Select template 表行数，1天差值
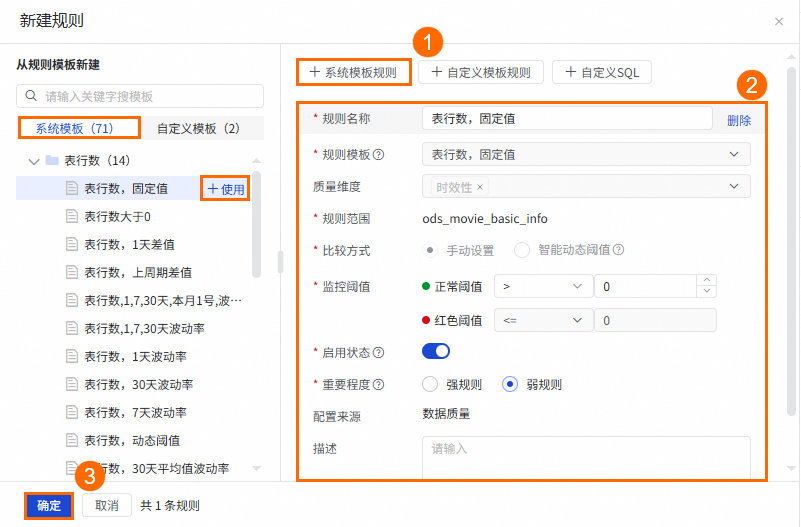Screen dimensions: 801x527 (x=129, y=245)
